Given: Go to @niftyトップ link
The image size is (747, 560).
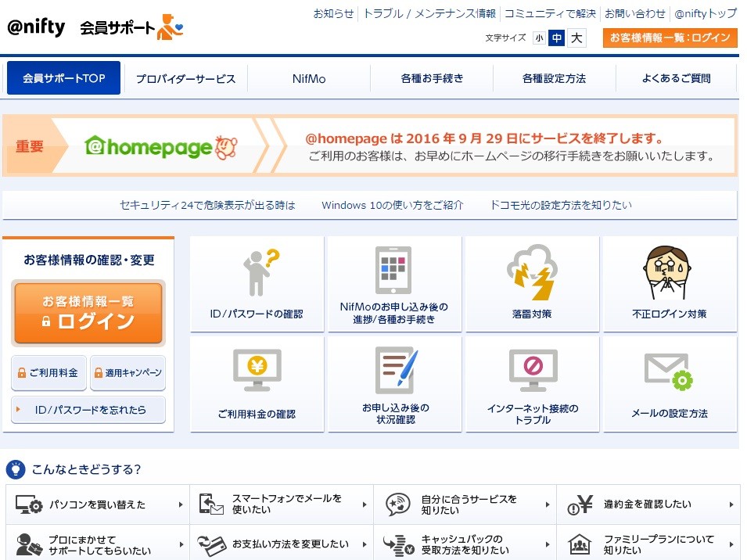Looking at the screenshot, I should click(706, 13).
